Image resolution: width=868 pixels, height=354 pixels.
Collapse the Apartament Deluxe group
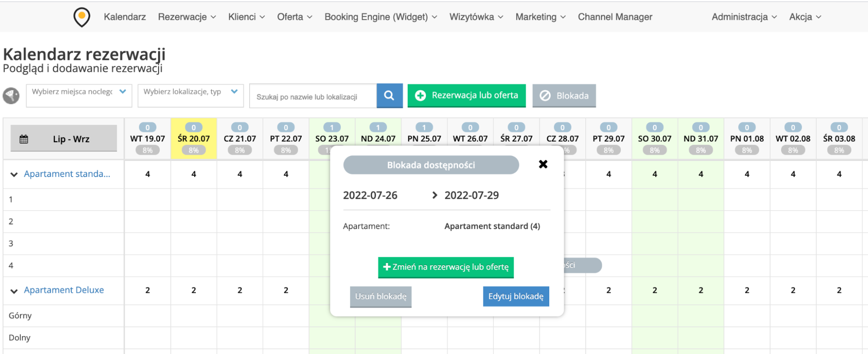(14, 291)
